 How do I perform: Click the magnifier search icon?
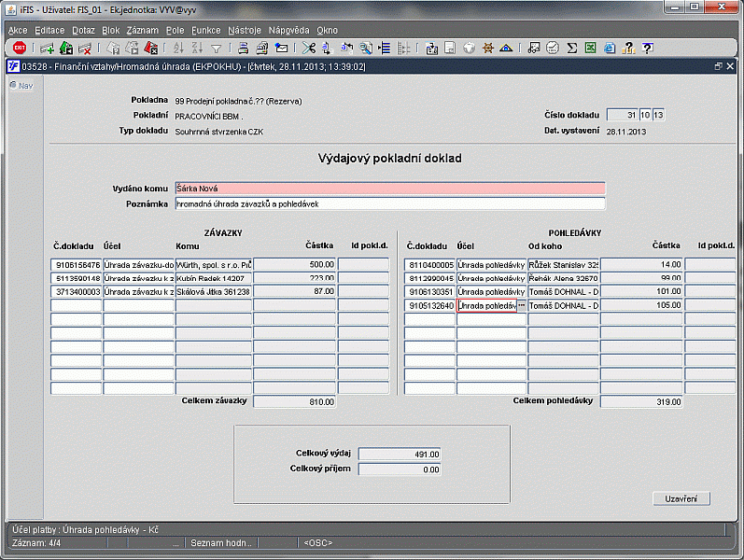pyautogui.click(x=366, y=48)
